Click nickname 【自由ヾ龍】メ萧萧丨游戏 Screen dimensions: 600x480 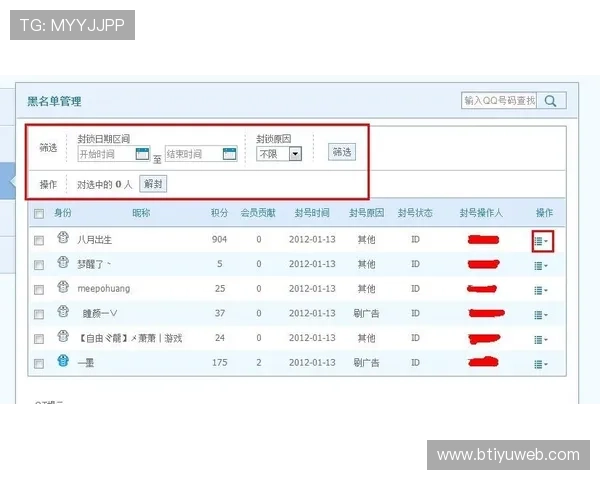pyautogui.click(x=130, y=338)
